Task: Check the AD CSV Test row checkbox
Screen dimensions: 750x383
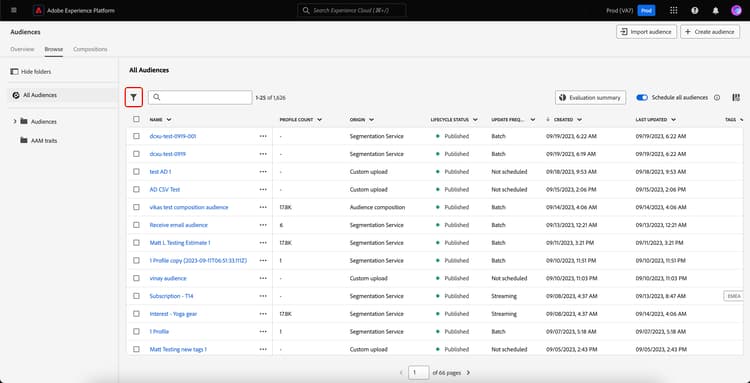Action: point(136,189)
